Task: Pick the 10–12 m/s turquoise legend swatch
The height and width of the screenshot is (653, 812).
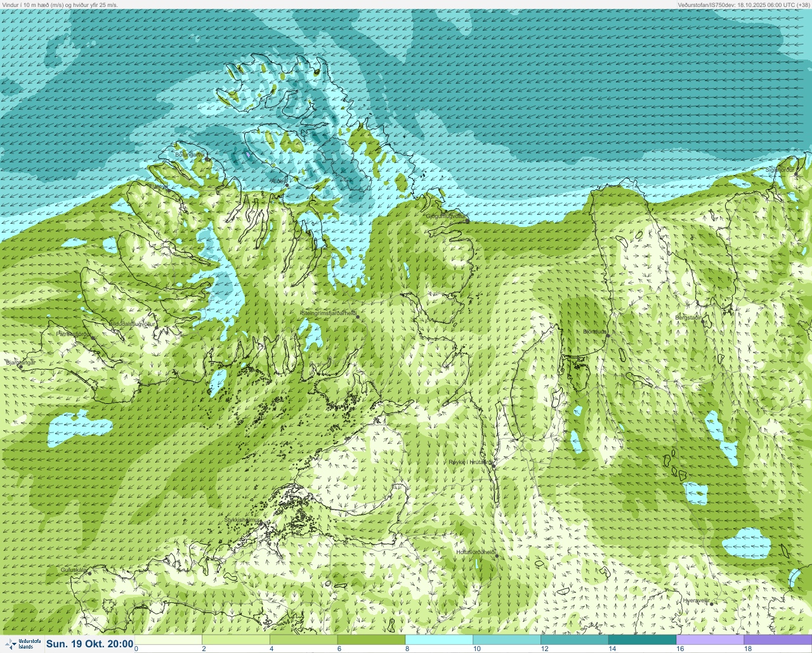Action: [x=507, y=640]
